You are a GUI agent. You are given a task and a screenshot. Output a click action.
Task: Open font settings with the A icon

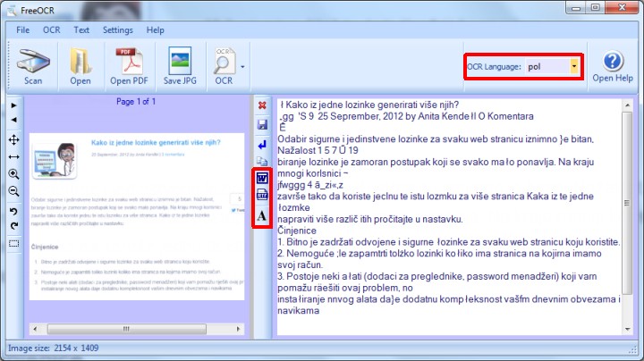click(262, 215)
